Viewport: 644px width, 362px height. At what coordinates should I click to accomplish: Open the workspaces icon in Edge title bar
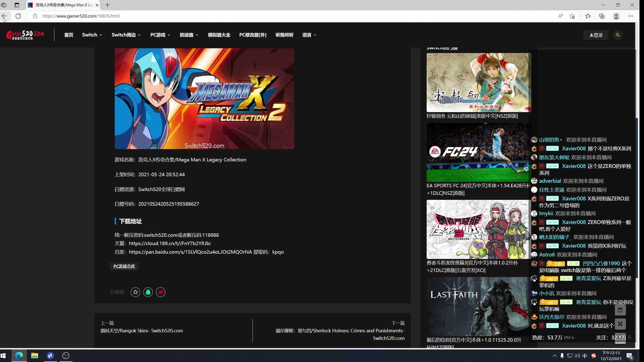4,5
